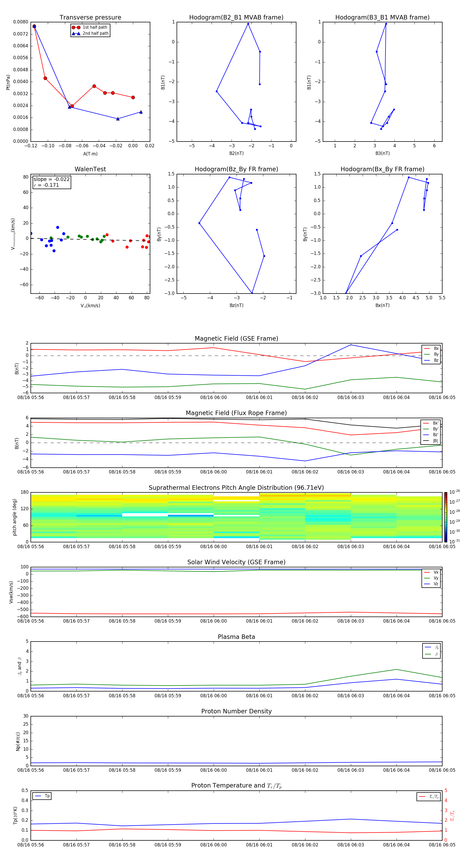Select the Bx' legend entry in Flux Rope panel
473x868 pixels.
point(431,423)
